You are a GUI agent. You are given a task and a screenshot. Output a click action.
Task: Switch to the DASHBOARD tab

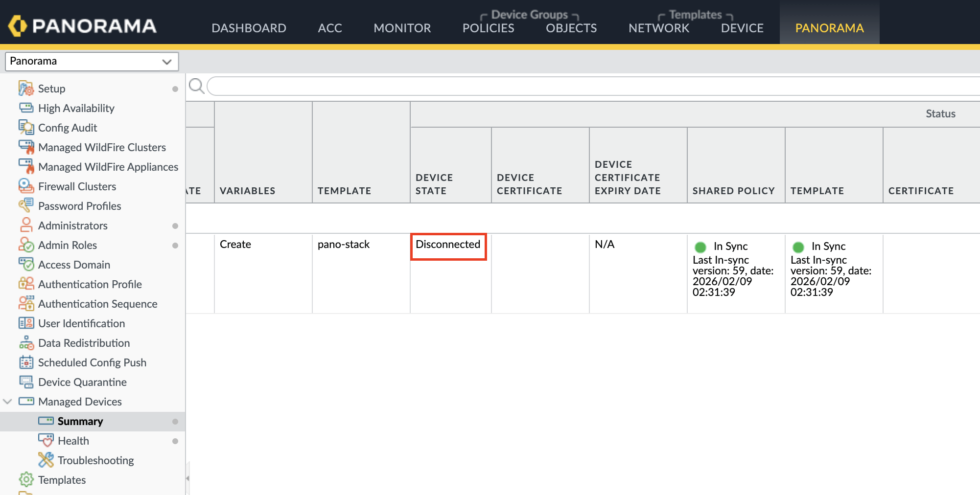(x=249, y=28)
